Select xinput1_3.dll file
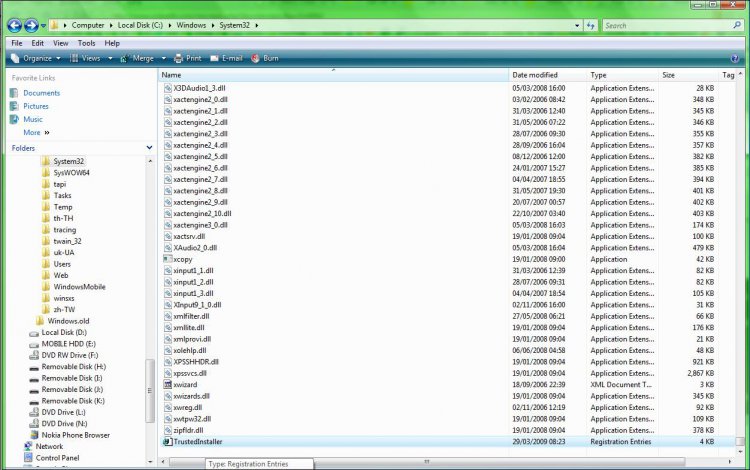Screen dimensions: 750x470 click(x=193, y=294)
